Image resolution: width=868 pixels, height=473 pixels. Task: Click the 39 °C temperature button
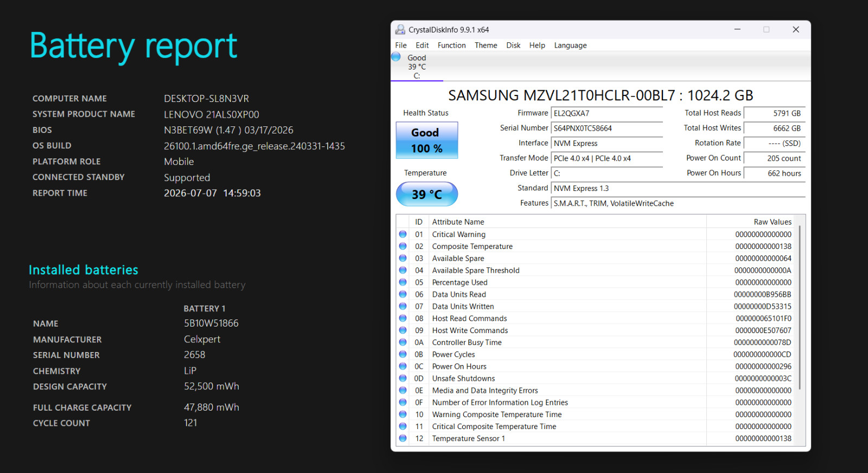(427, 194)
